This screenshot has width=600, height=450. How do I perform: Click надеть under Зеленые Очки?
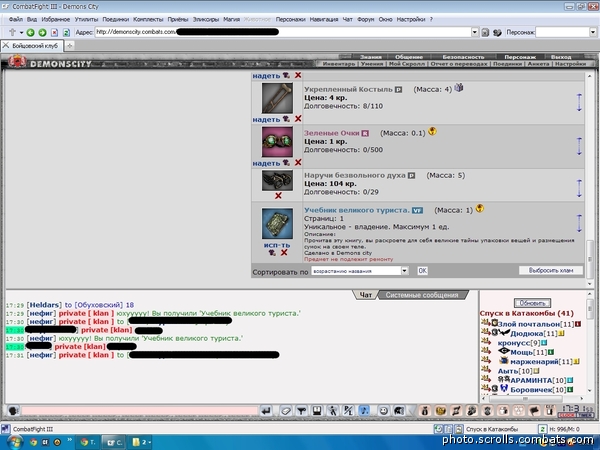point(266,163)
